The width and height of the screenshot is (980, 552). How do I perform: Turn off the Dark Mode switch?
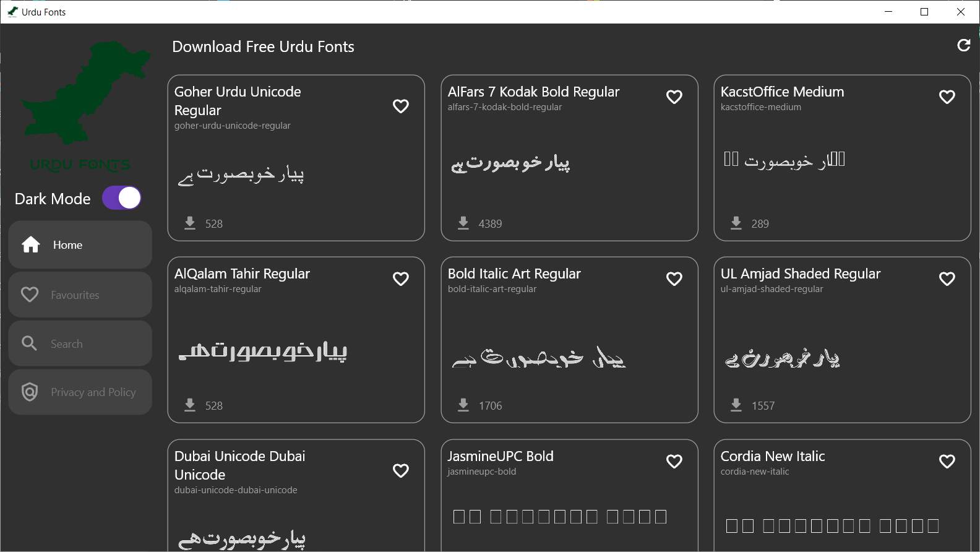(x=122, y=198)
